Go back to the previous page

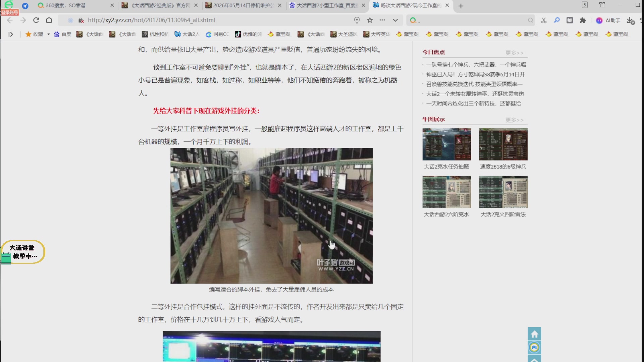pos(10,20)
